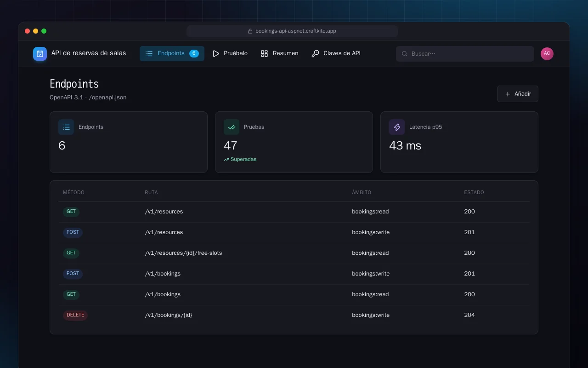The width and height of the screenshot is (588, 368).
Task: Open the Endpoints tab
Action: pyautogui.click(x=172, y=53)
